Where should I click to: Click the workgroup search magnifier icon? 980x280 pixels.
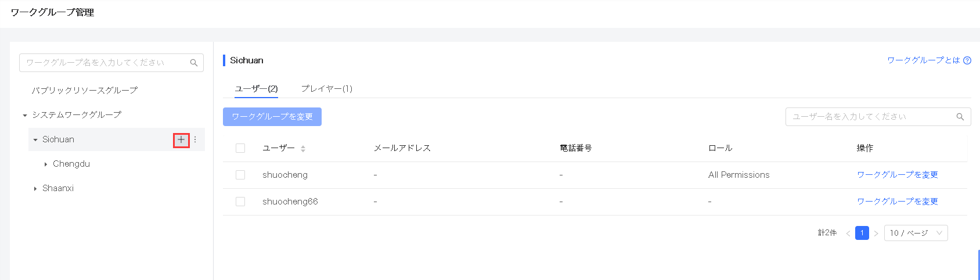(194, 63)
